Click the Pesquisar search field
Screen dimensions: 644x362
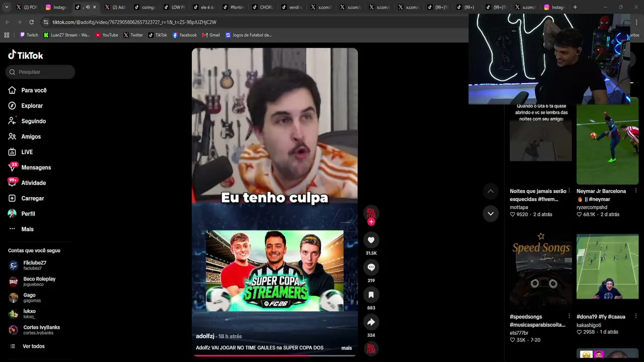pyautogui.click(x=40, y=72)
